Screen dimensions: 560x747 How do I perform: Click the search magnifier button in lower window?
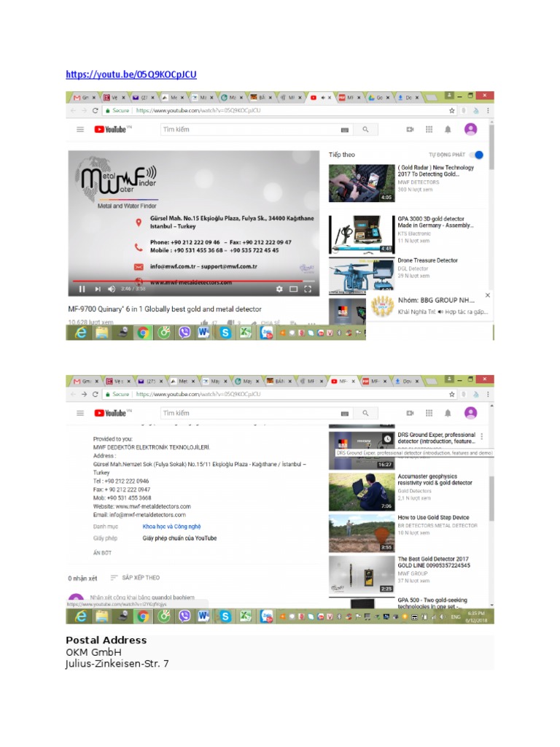(365, 413)
